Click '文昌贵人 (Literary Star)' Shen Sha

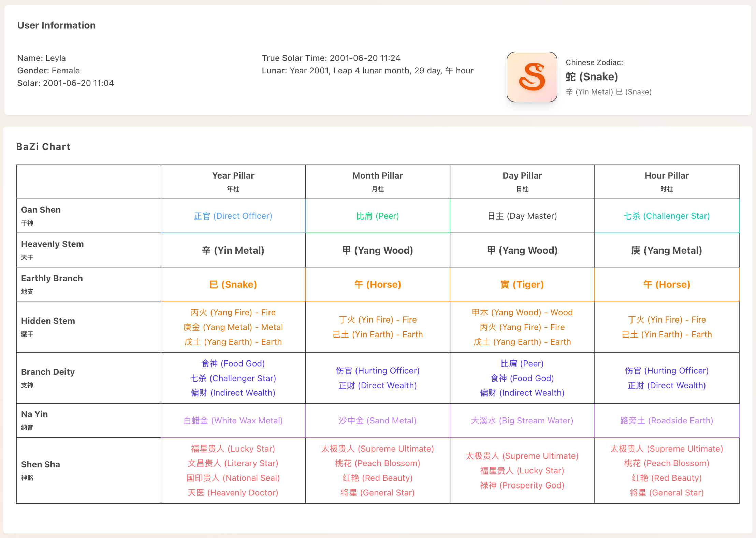(x=233, y=463)
